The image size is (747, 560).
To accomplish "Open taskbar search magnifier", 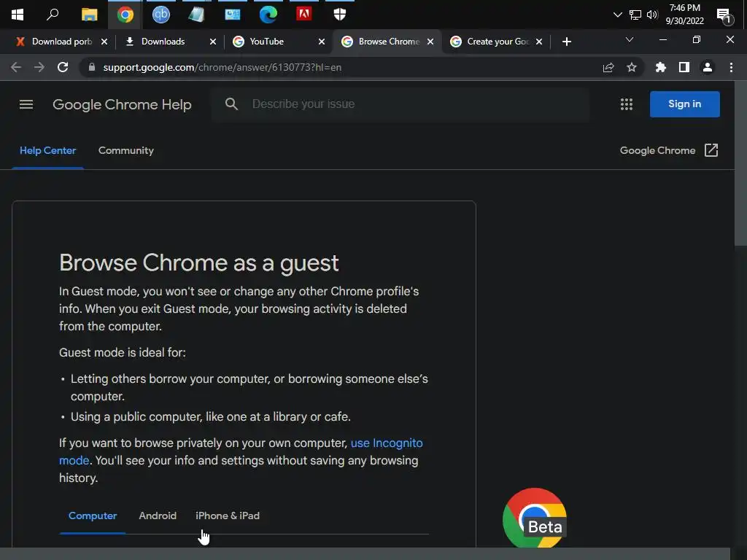I will pos(53,15).
